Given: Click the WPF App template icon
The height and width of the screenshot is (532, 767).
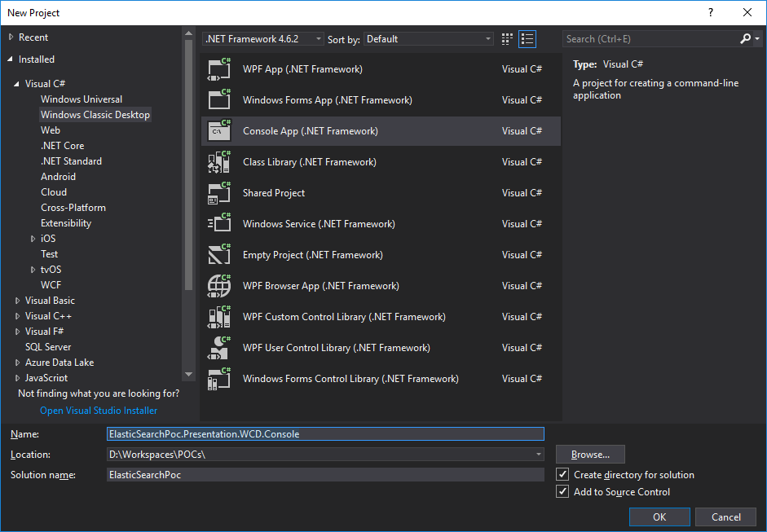Looking at the screenshot, I should pos(218,69).
